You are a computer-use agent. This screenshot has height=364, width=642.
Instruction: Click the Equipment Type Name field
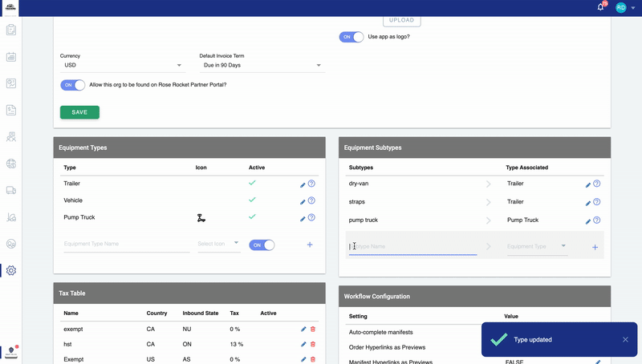click(127, 244)
